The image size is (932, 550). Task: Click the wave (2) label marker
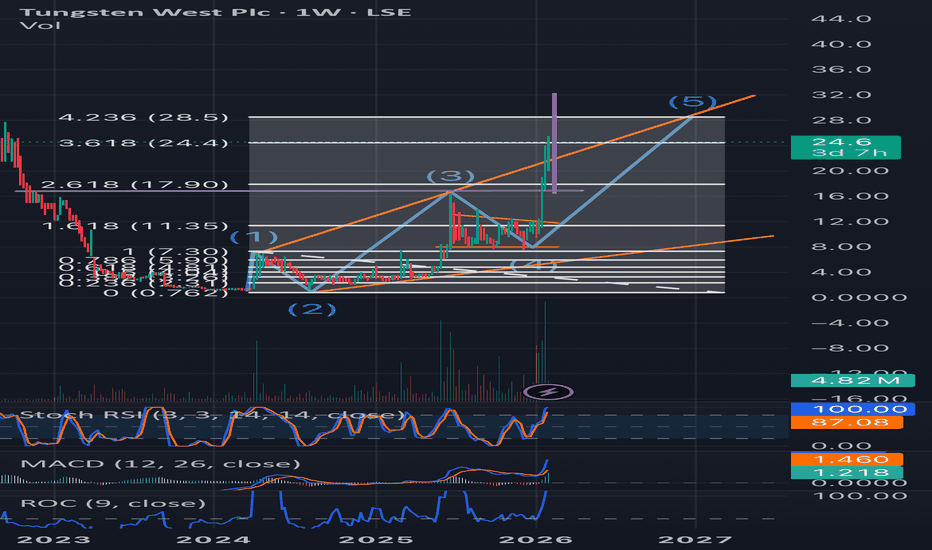coord(312,309)
